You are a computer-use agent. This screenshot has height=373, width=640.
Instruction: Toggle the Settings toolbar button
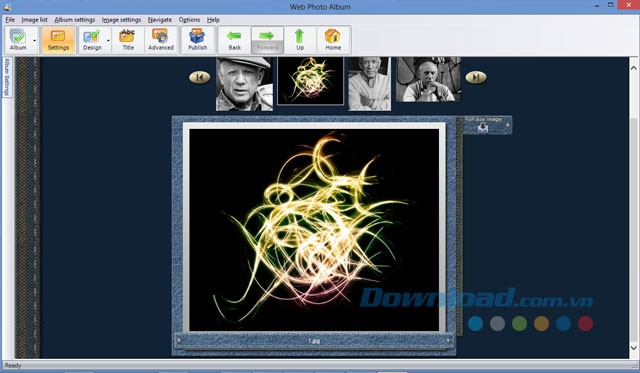pos(58,40)
